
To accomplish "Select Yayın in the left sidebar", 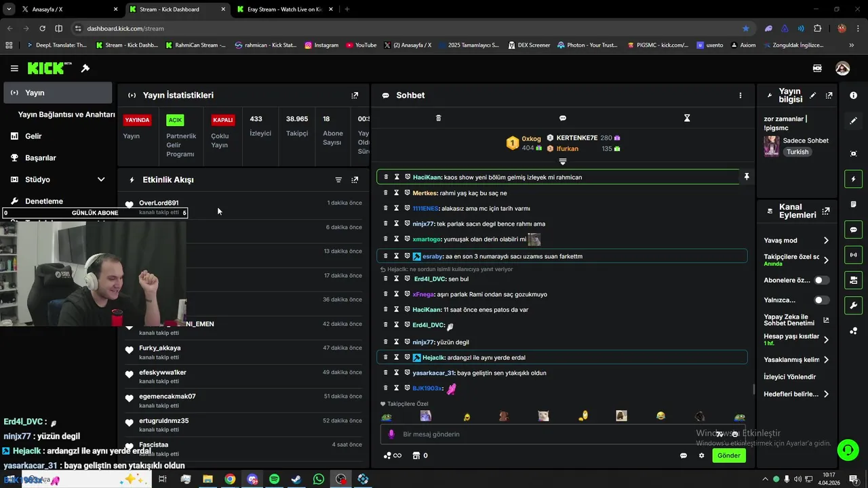I will click(x=58, y=93).
